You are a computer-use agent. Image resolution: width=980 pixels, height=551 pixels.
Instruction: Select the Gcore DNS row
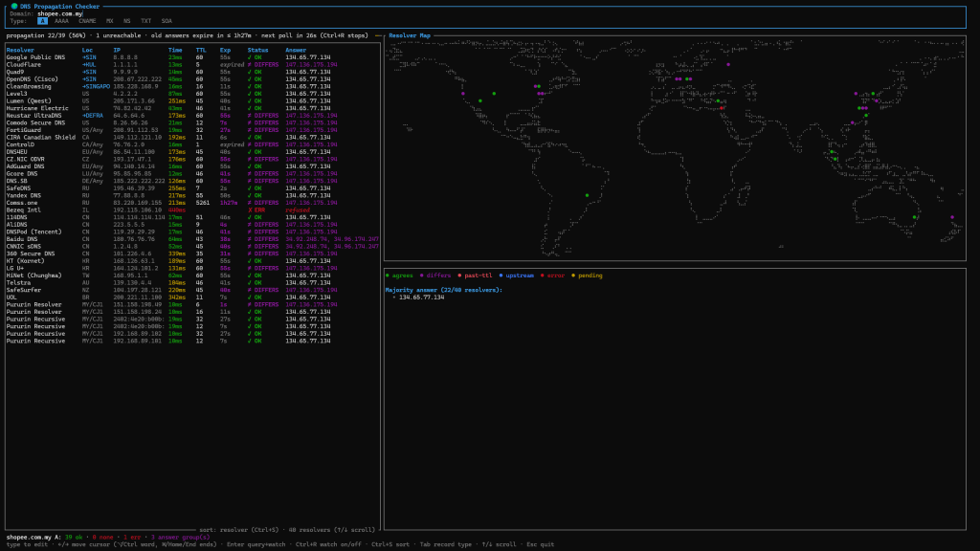point(192,174)
